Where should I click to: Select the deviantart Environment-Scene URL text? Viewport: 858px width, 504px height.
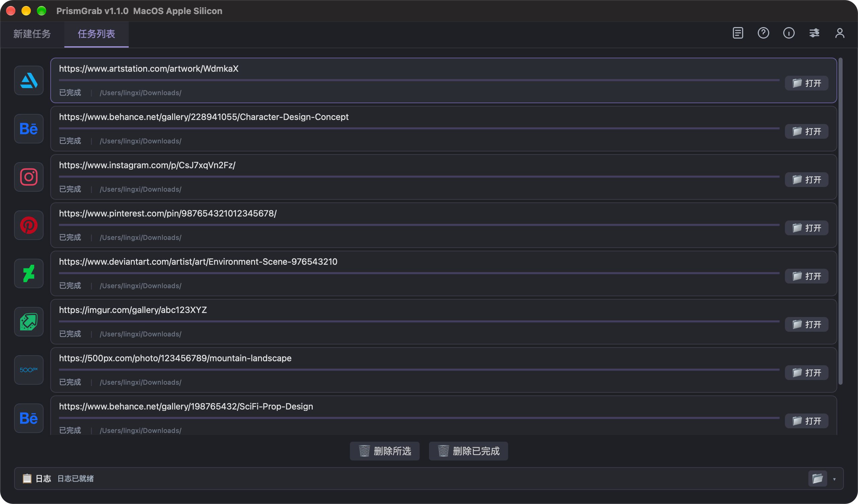point(198,261)
